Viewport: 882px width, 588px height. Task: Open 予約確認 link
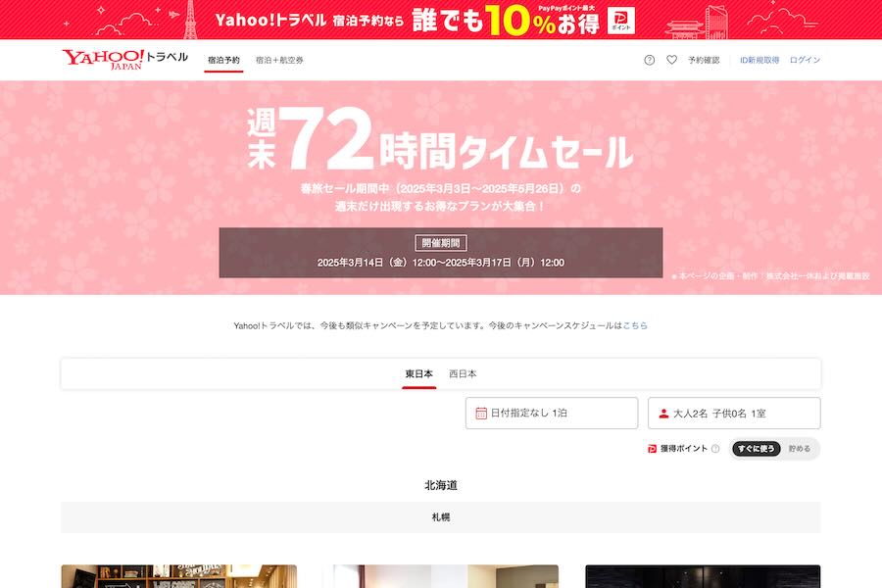(704, 60)
